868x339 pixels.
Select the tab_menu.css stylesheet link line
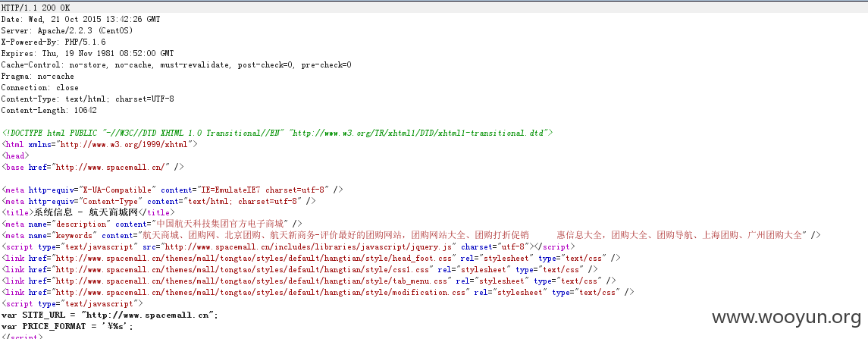[x=309, y=281]
